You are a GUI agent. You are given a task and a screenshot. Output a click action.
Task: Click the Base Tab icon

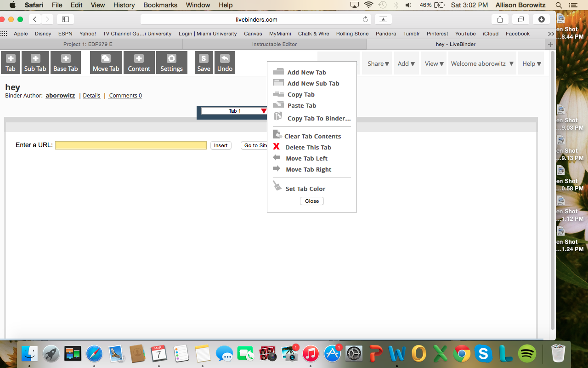tap(65, 62)
